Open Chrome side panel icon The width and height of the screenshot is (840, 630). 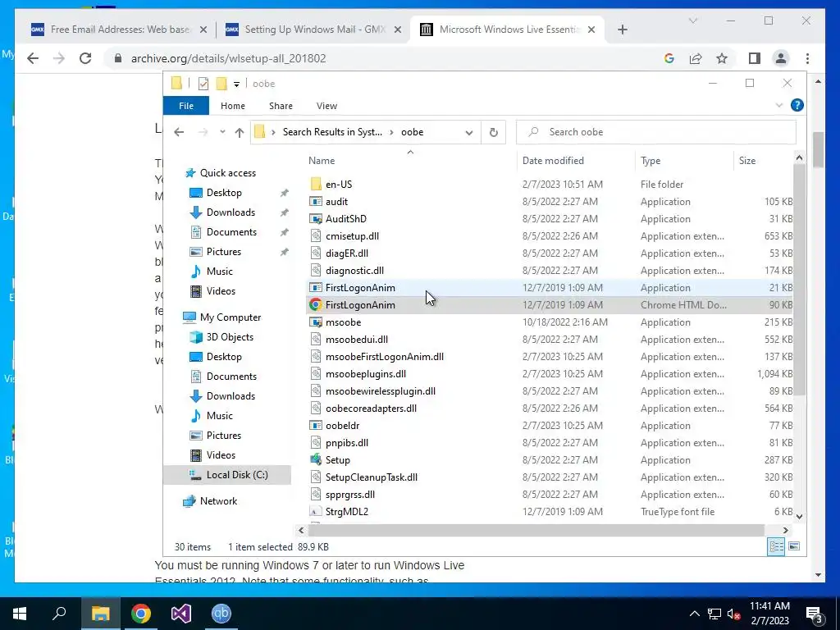tap(755, 58)
